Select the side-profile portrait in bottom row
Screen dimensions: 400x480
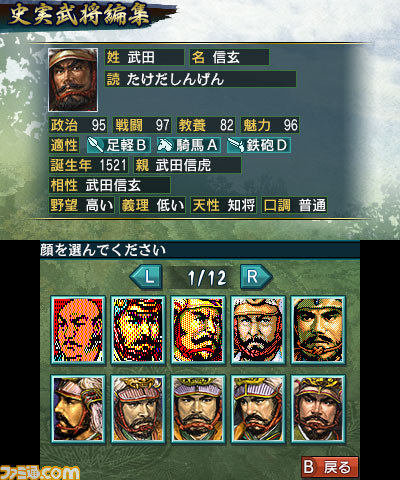click(x=78, y=409)
